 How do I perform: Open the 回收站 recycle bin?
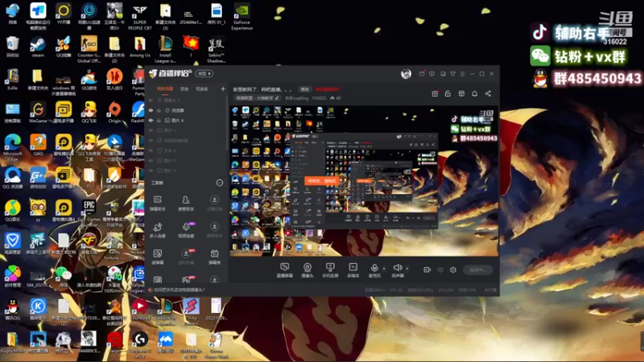(x=12, y=47)
